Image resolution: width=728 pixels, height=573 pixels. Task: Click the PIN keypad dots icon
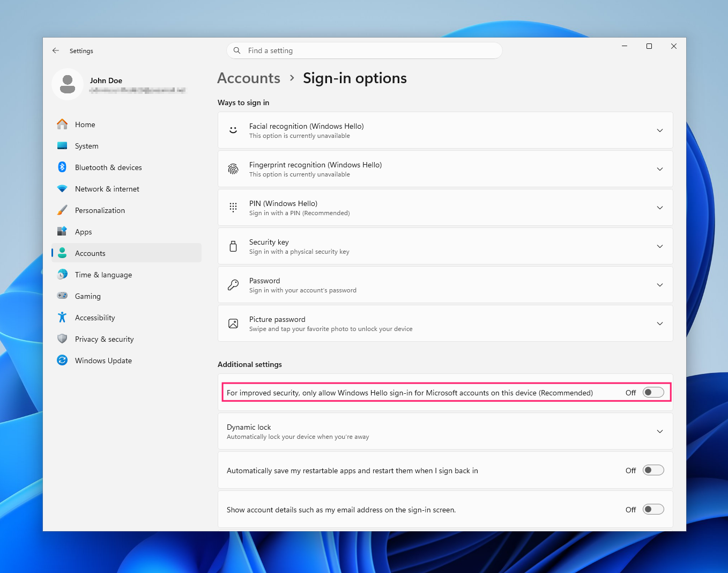(233, 208)
